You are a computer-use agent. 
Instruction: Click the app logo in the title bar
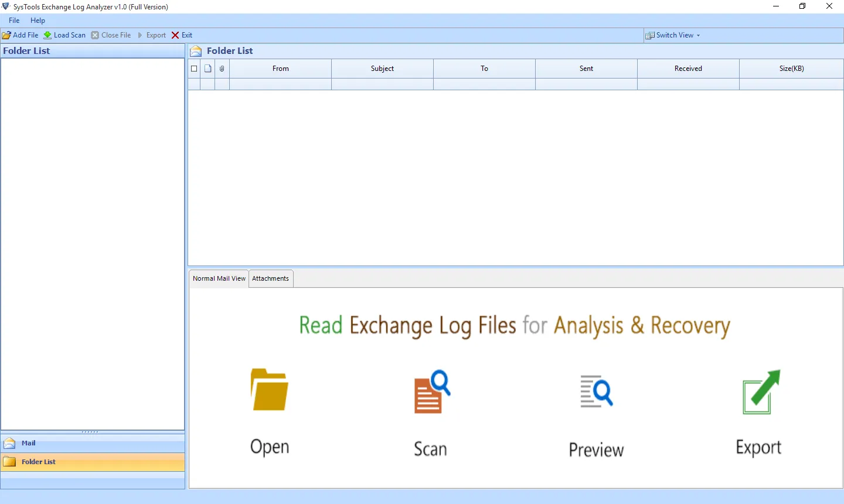6,6
